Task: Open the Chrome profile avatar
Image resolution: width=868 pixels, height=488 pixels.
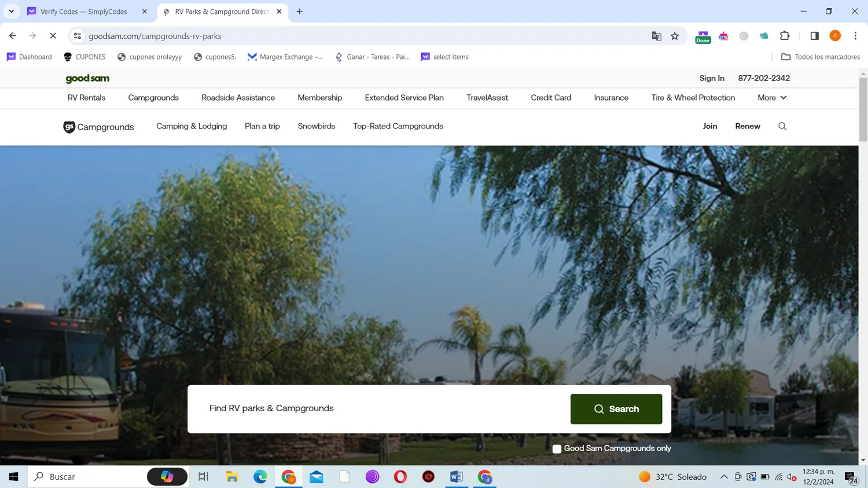Action: coord(835,36)
